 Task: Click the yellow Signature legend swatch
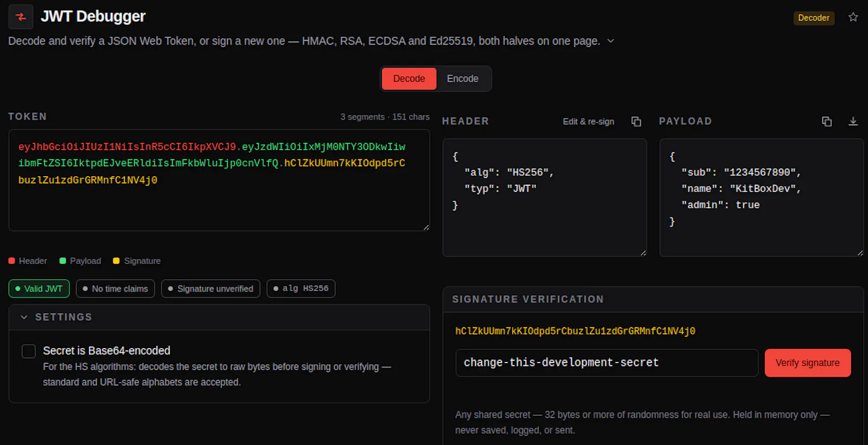116,261
